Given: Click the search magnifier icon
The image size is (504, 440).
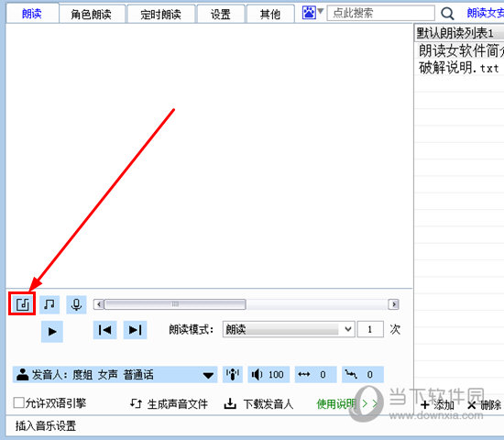Looking at the screenshot, I should [447, 14].
